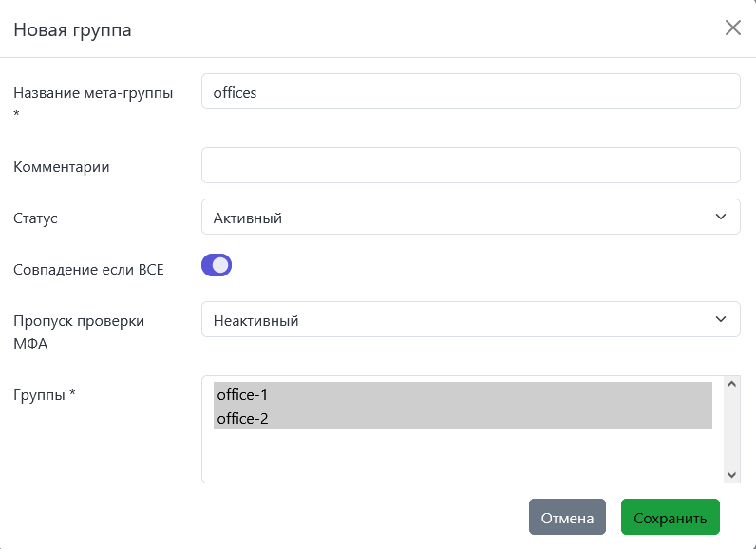Close the Новая группа dialog

click(732, 28)
